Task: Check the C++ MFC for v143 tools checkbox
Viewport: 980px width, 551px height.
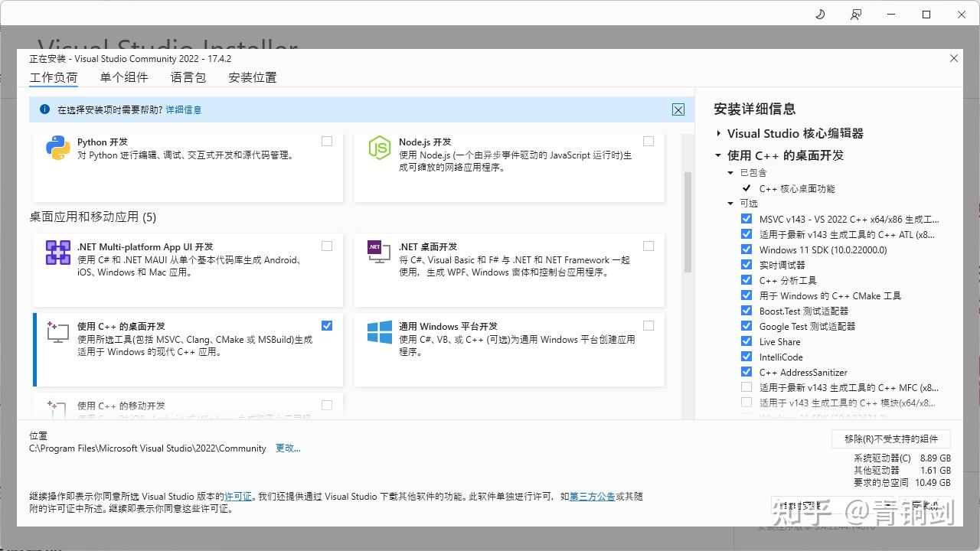Action: 746,387
